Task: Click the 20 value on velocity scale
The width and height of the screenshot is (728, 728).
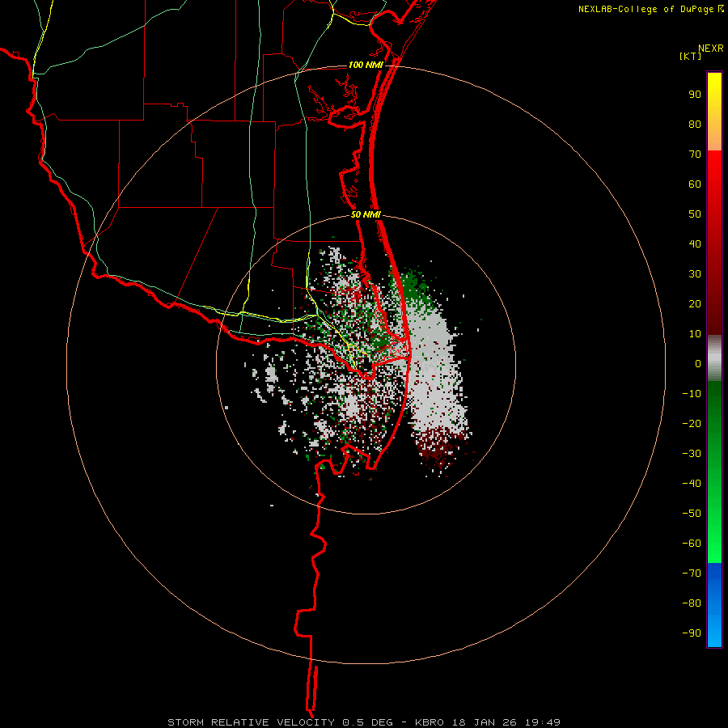Action: [x=695, y=304]
